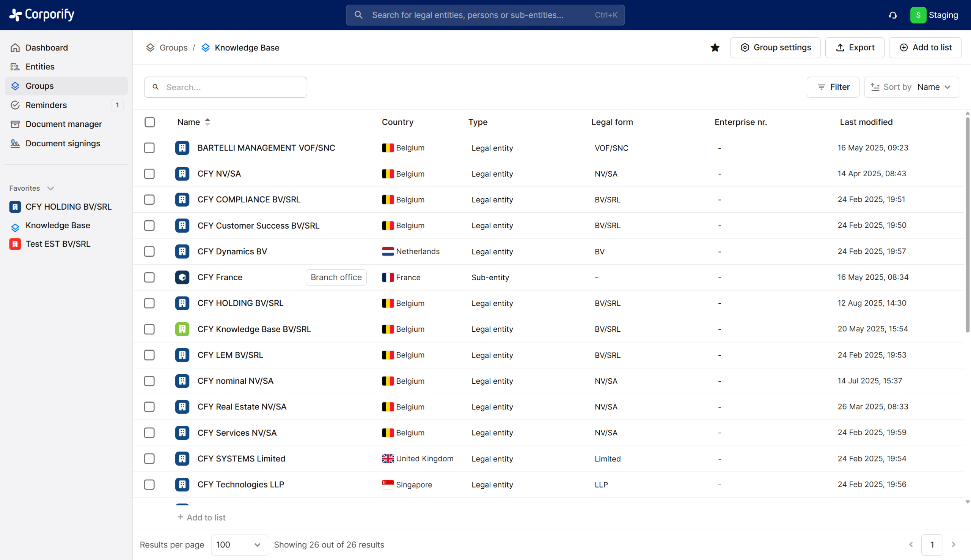Tick the select-all checkbox in header

click(150, 122)
